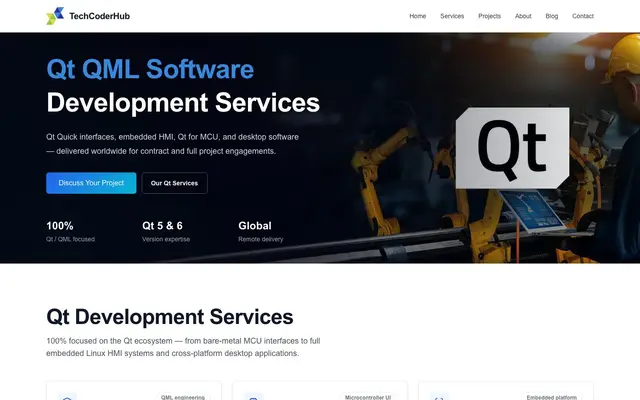This screenshot has height=400, width=640.
Task: Click the 'Qt / QML focused' caption
Action: 70,239
